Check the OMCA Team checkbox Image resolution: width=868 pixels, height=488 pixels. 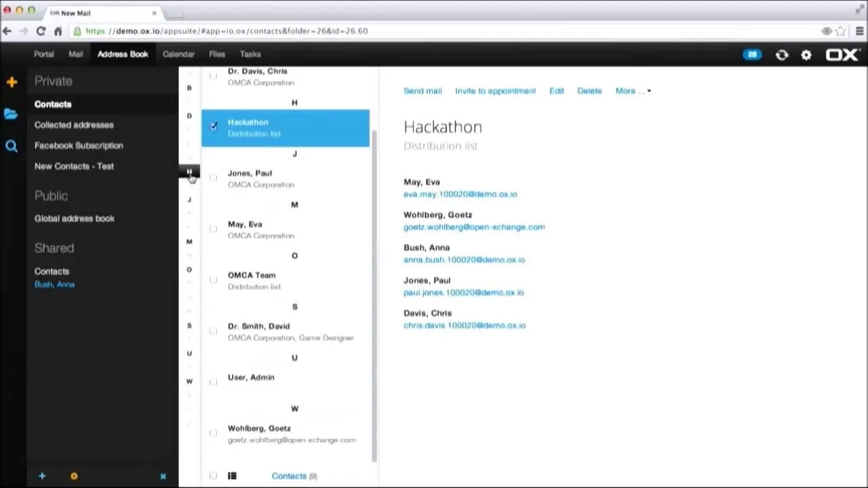[x=214, y=279]
